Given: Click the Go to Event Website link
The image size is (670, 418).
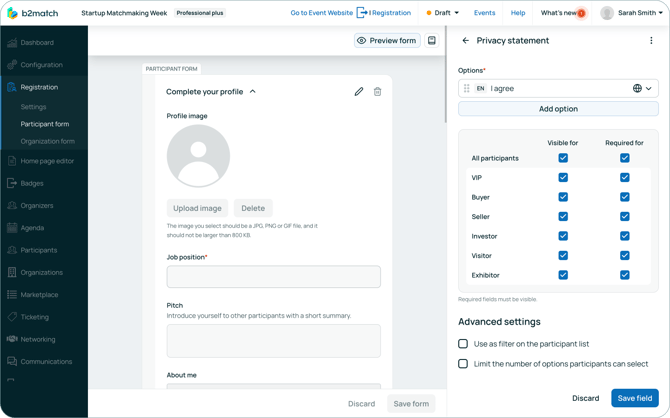Looking at the screenshot, I should (x=321, y=13).
